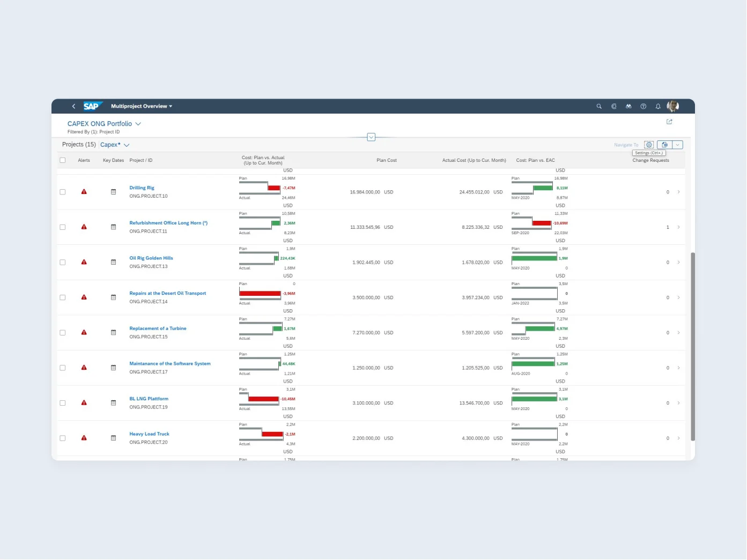
Task: Open key dates calendar for Refurbishment Office Long Horn
Action: point(114,227)
